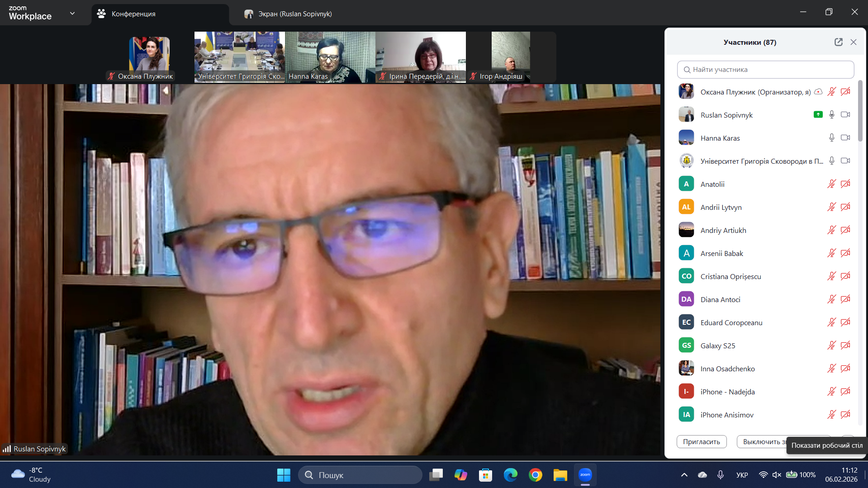Screen dimensions: 868x488
Task: Close the participants panel
Action: click(x=854, y=42)
